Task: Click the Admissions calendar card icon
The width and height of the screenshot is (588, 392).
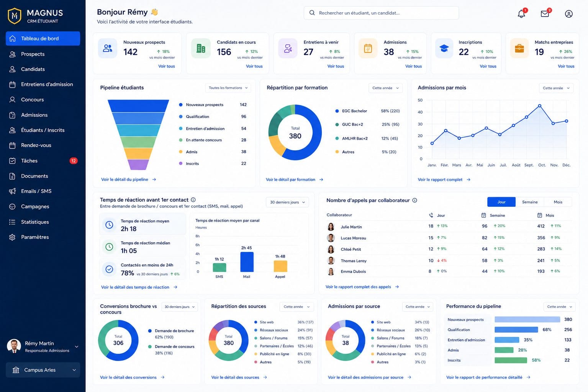Action: point(368,48)
